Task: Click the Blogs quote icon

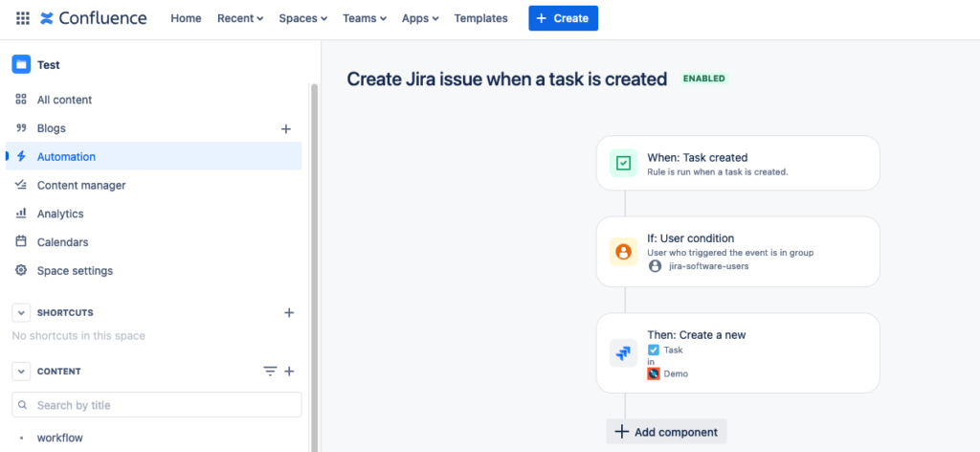Action: pos(21,128)
